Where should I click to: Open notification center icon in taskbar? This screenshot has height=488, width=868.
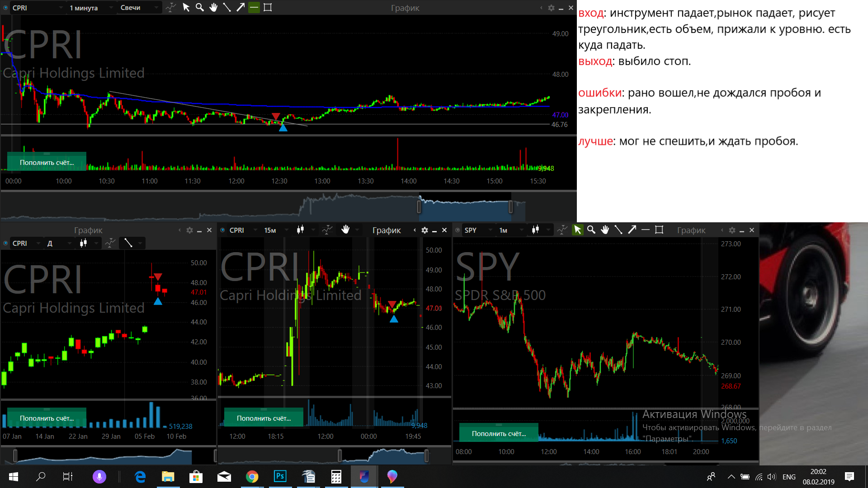tap(849, 477)
